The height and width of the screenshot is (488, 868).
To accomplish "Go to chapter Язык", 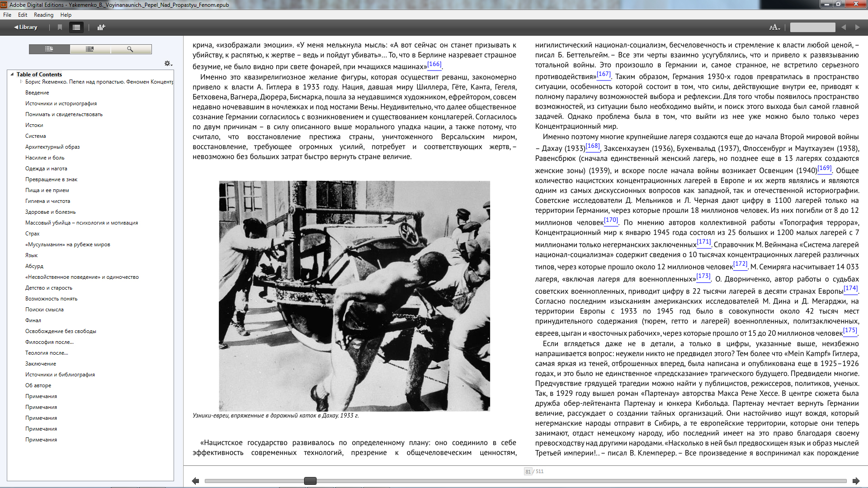I will pos(32,255).
